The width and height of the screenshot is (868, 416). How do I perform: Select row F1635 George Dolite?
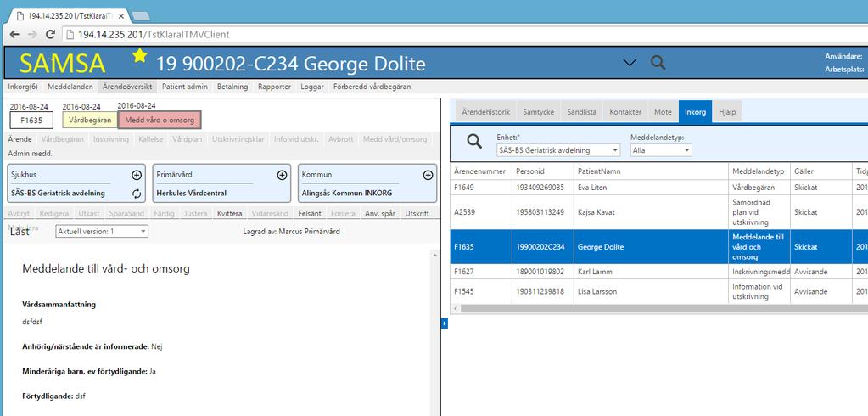(658, 247)
